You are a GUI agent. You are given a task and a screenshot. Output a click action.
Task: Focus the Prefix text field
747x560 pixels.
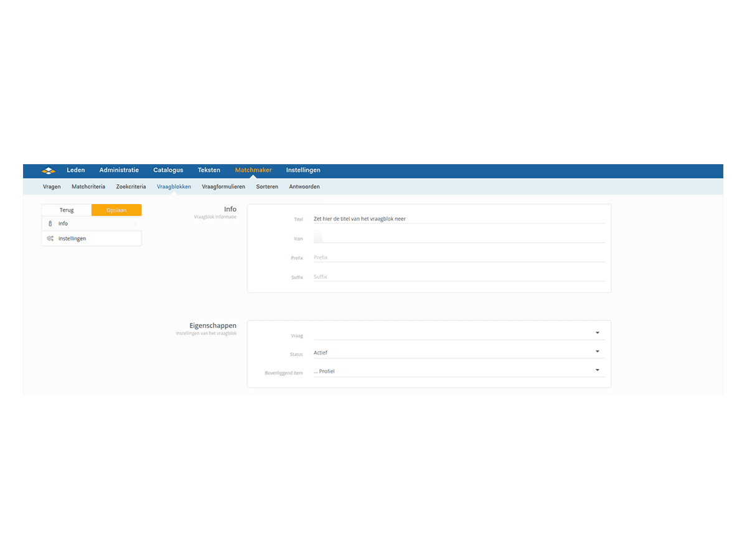(458, 258)
